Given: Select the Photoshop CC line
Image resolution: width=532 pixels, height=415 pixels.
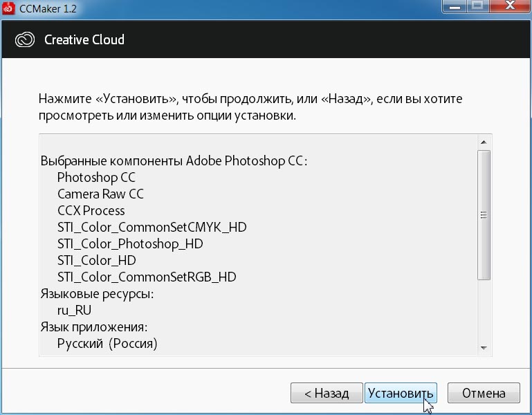Looking at the screenshot, I should coord(96,177).
